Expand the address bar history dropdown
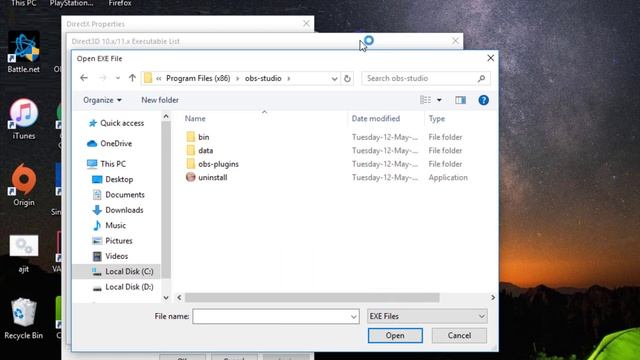Image resolution: width=640 pixels, height=360 pixels. [334, 78]
